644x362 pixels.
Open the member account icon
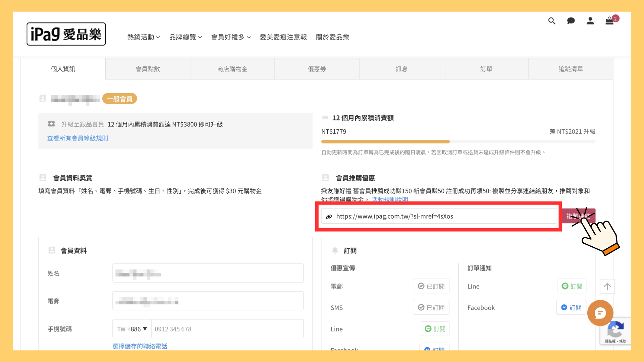point(590,21)
